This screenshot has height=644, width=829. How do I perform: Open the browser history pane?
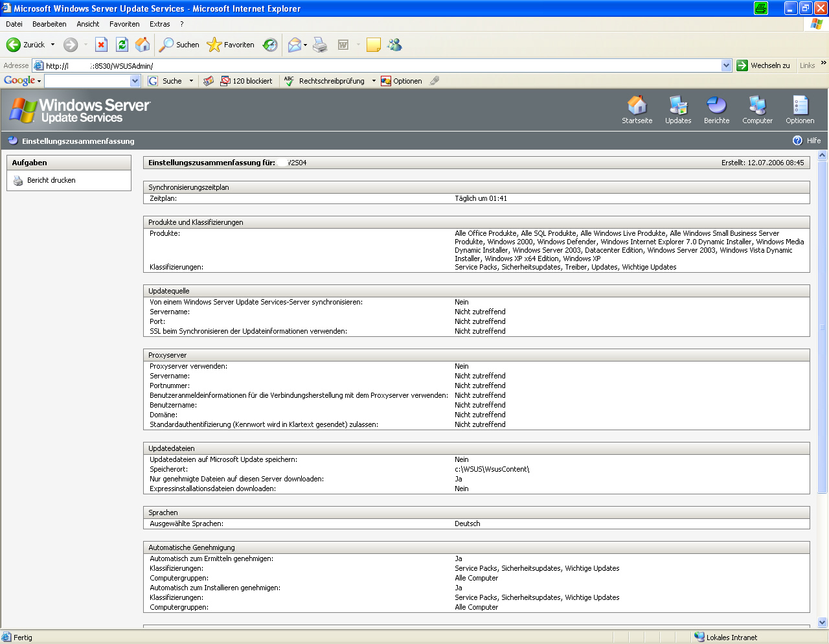click(270, 45)
